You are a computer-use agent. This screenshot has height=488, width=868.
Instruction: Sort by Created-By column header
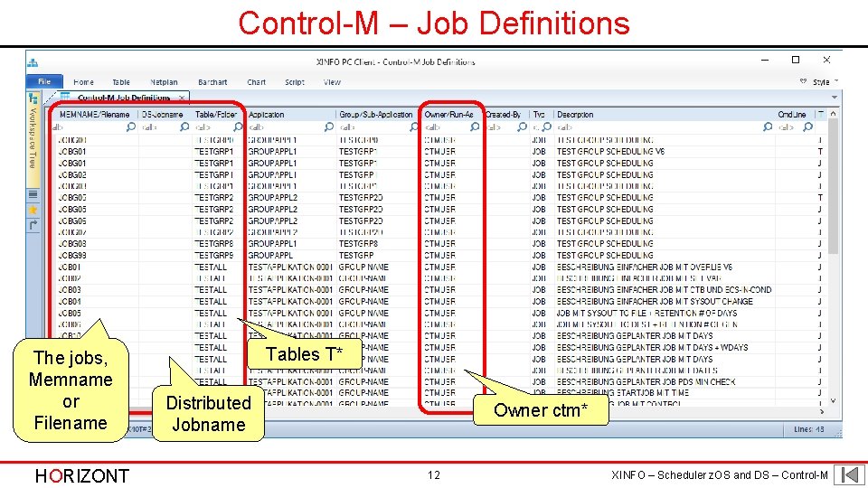point(504,115)
